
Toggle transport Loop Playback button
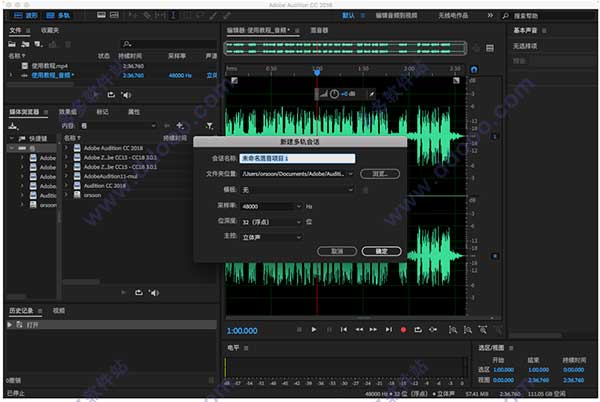click(x=418, y=330)
